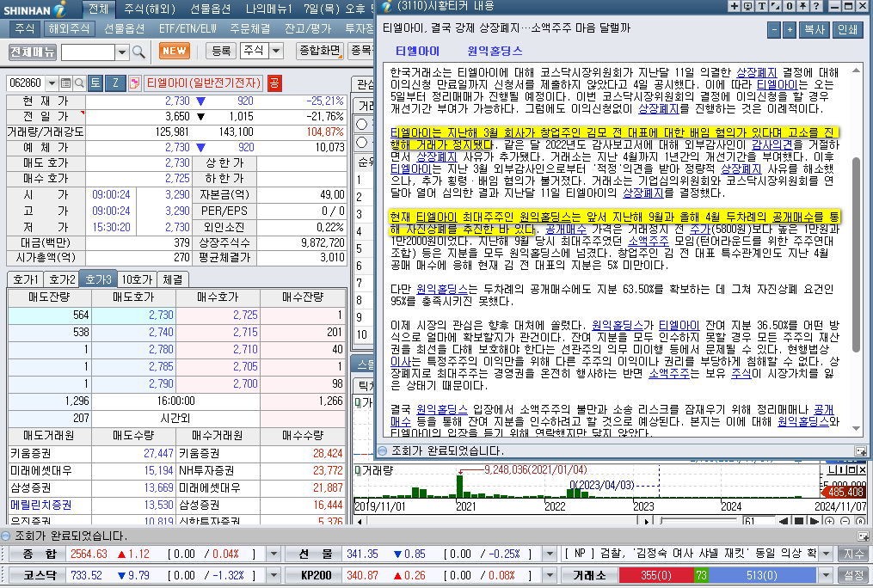Pin the news window with the pushpin icon

802,6
